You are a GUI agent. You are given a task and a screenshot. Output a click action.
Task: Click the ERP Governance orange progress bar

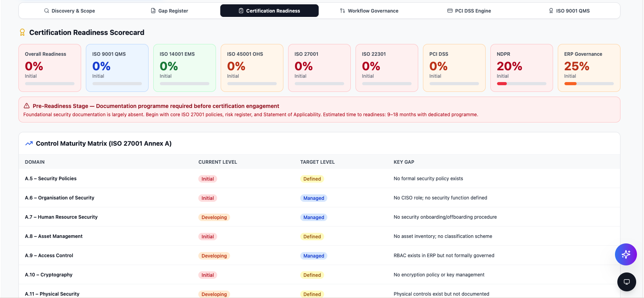click(x=570, y=84)
